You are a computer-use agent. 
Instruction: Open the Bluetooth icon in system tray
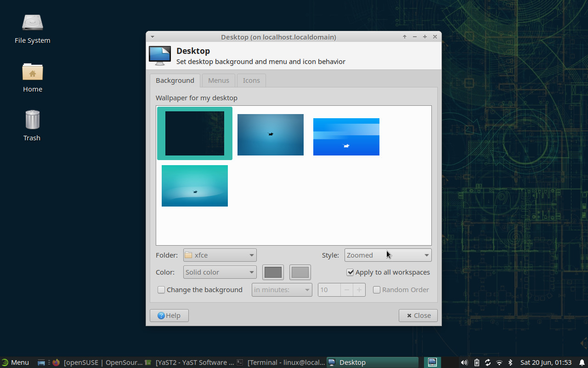click(510, 362)
